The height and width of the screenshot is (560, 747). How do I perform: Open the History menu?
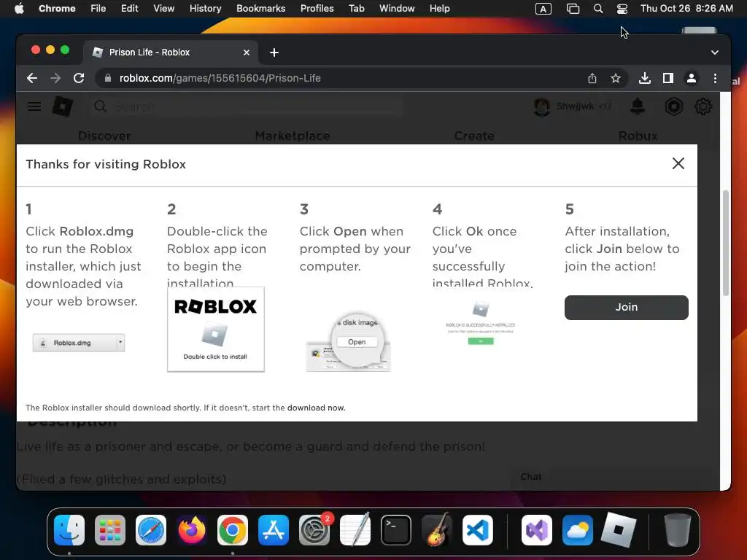(x=205, y=9)
